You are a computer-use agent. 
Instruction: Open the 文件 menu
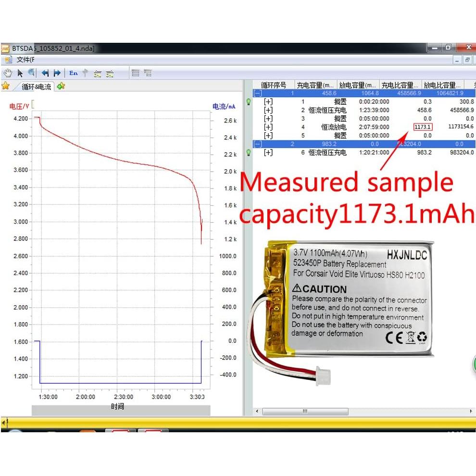click(25, 60)
